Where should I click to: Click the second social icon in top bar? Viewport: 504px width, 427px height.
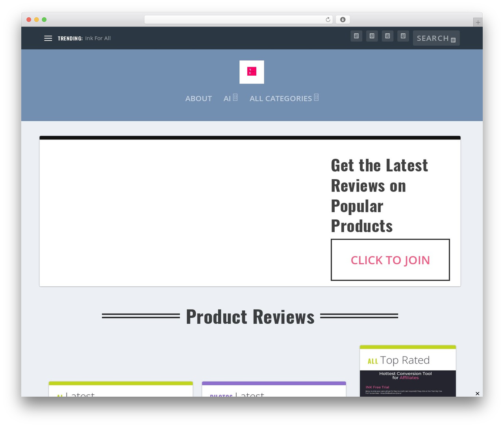(372, 36)
